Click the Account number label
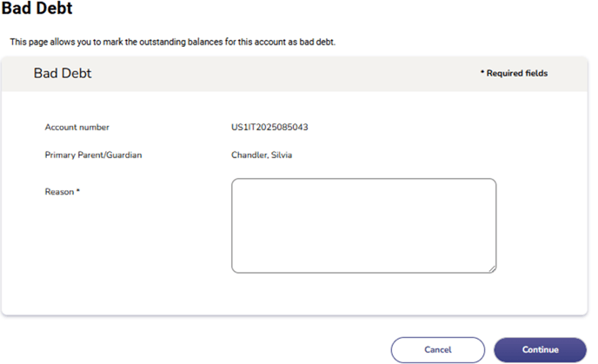The width and height of the screenshot is (598, 364). (x=77, y=128)
